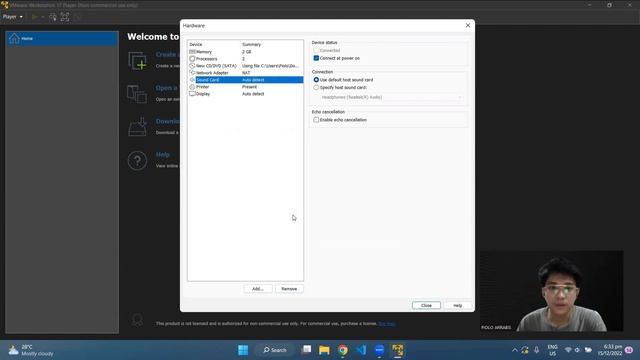Viewport: 640px width, 360px height.
Task: Click the 'NAT' network summary
Action: pyautogui.click(x=246, y=73)
